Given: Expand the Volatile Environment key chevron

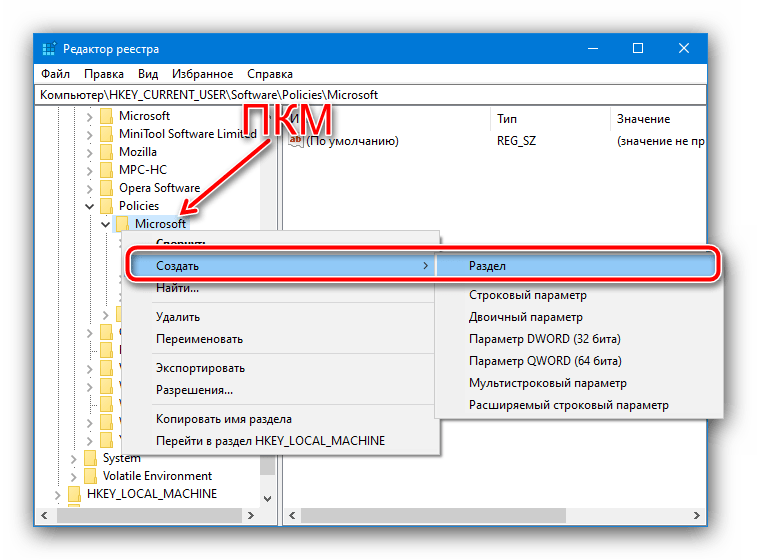Looking at the screenshot, I should tap(73, 477).
